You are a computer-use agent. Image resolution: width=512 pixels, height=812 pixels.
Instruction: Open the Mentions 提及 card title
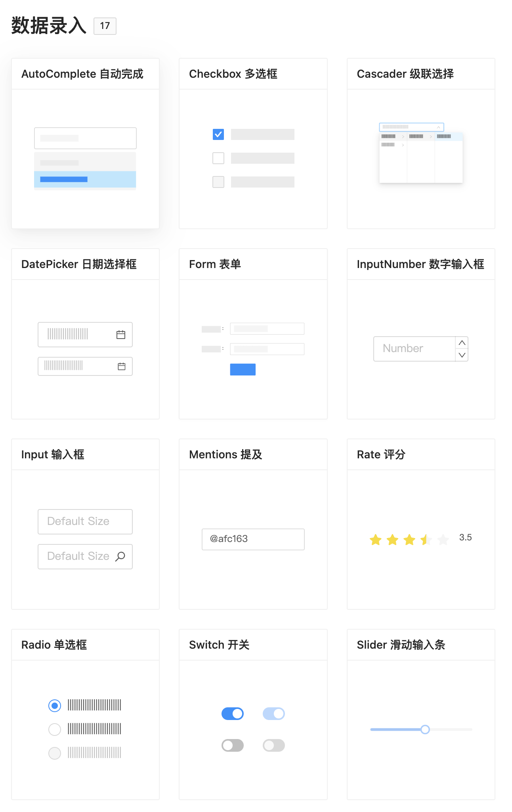pos(225,454)
